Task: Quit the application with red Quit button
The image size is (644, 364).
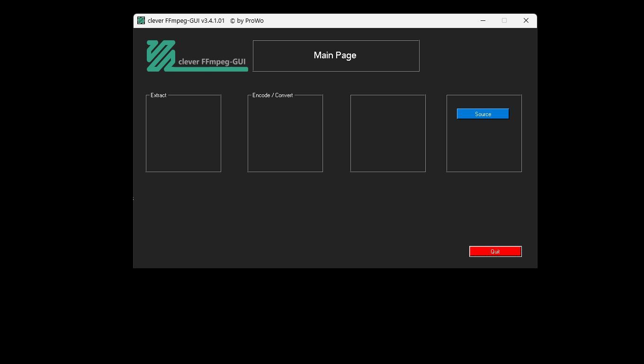Action: (x=495, y=251)
